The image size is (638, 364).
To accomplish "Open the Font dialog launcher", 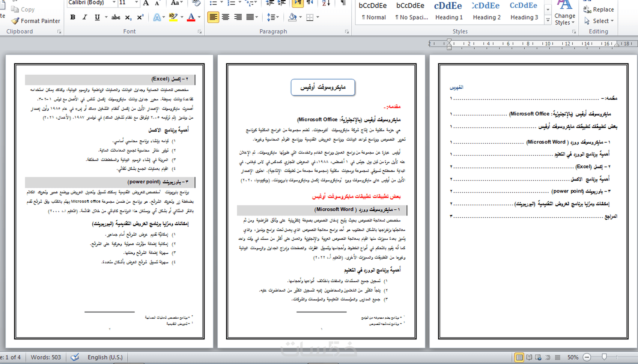I will point(199,32).
